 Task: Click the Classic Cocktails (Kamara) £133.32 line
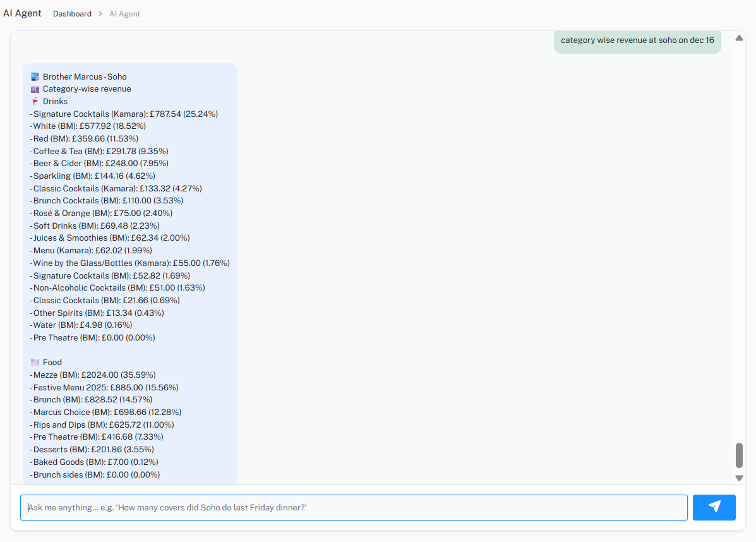tap(116, 188)
